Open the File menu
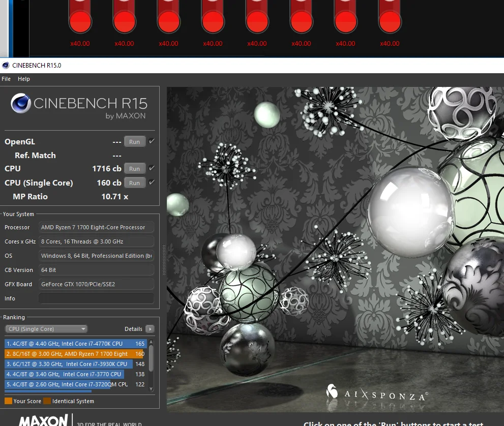504x426 pixels. [6, 79]
